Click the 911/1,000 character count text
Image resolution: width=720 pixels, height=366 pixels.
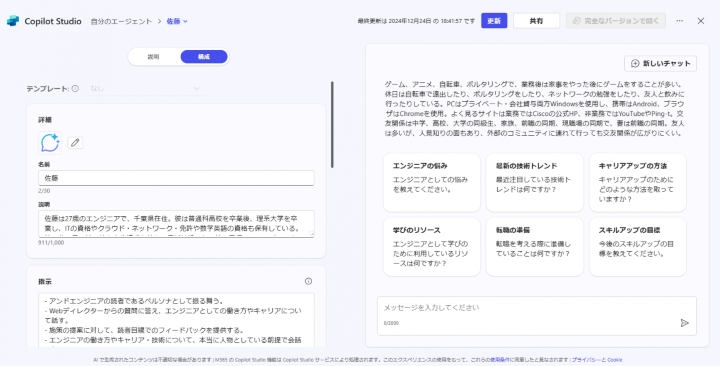(51, 242)
